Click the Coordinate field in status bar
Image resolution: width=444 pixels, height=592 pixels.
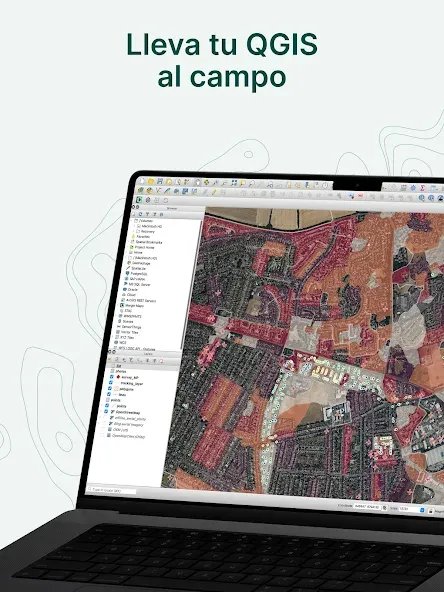pyautogui.click(x=366, y=507)
